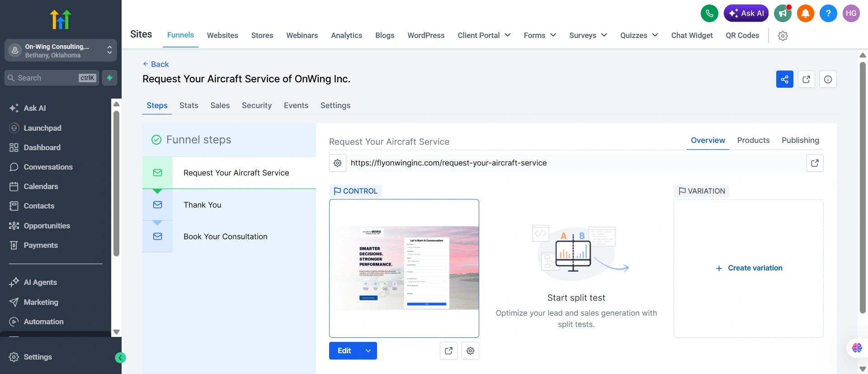Open Websites in top navigation
868x374 pixels.
pos(222,35)
